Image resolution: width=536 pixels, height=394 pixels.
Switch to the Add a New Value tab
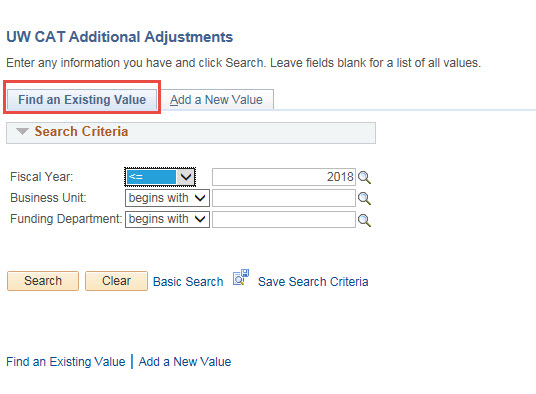click(216, 100)
